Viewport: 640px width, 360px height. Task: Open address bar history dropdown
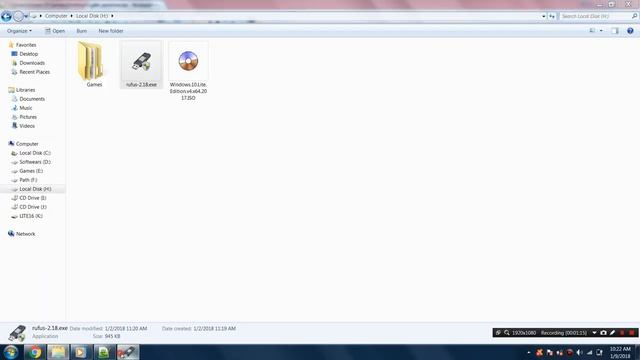pos(544,16)
